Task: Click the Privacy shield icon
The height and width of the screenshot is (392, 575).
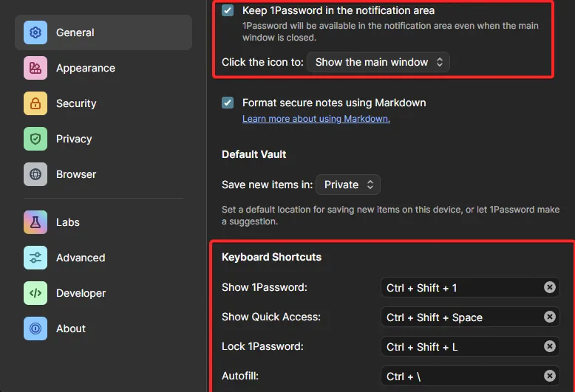Action: (35, 139)
